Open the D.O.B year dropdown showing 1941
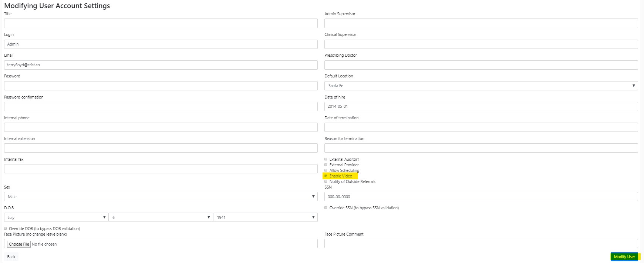The image size is (644, 263). point(265,217)
